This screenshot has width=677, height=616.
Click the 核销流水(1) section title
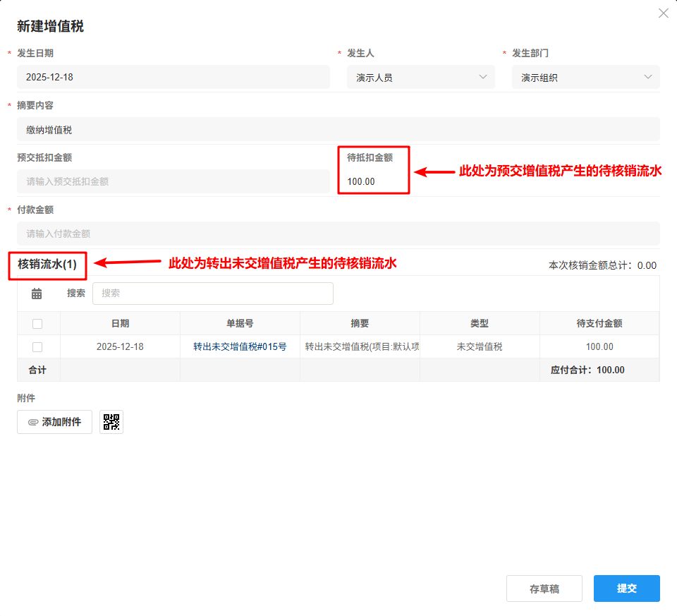tap(47, 264)
